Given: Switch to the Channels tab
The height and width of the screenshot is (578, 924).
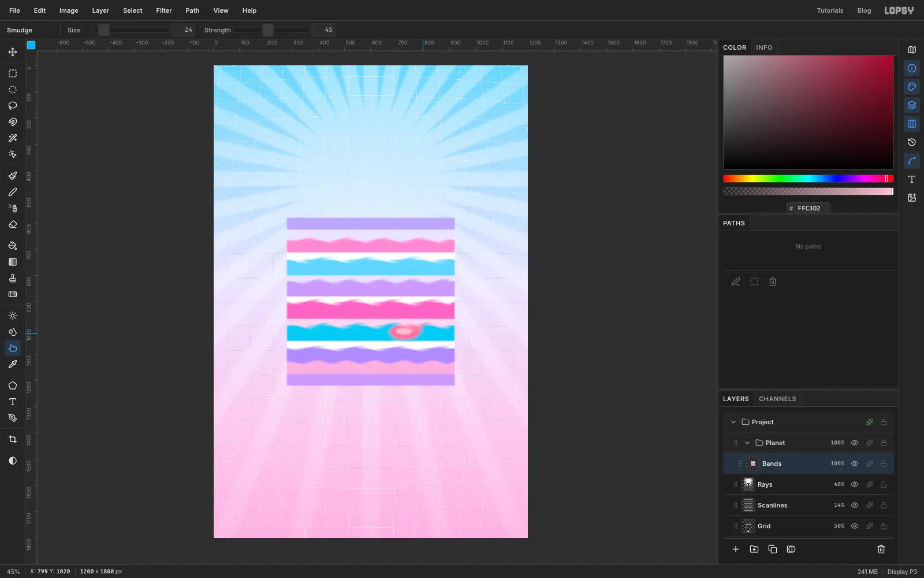Looking at the screenshot, I should coord(777,399).
